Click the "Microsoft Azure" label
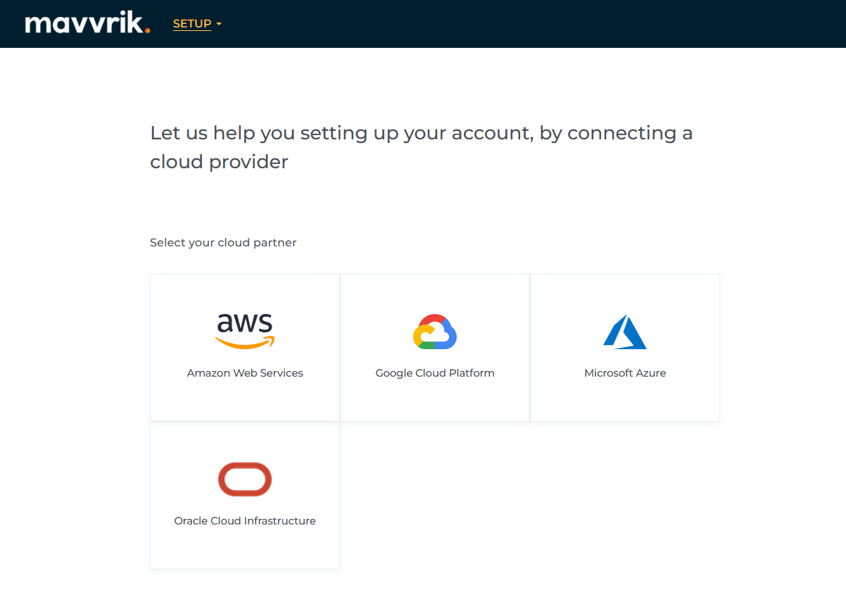The height and width of the screenshot is (616, 846). pyautogui.click(x=625, y=373)
